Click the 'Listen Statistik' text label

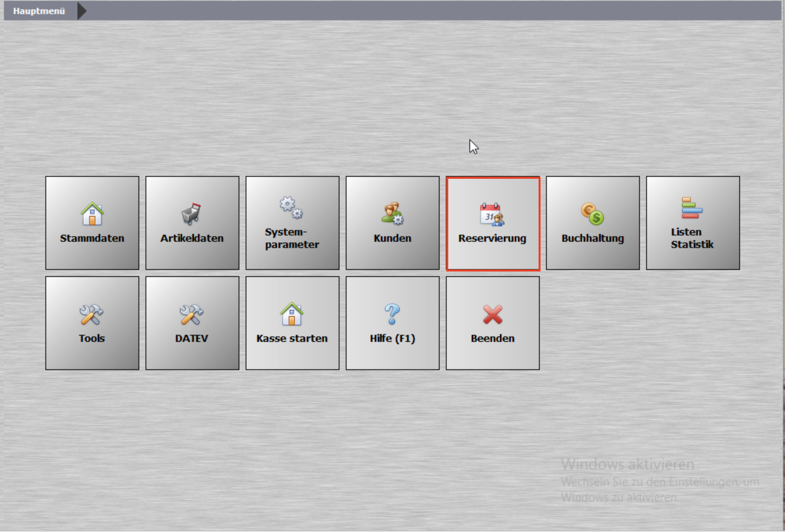pyautogui.click(x=692, y=238)
